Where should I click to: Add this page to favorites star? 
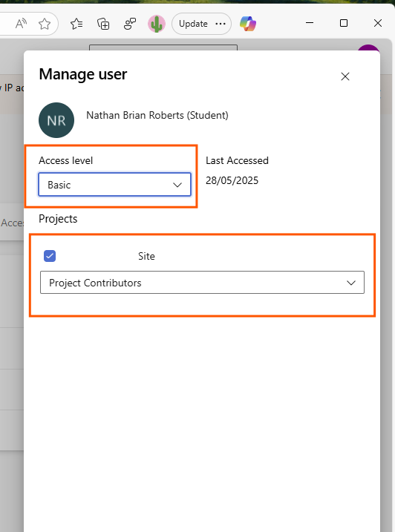click(44, 24)
